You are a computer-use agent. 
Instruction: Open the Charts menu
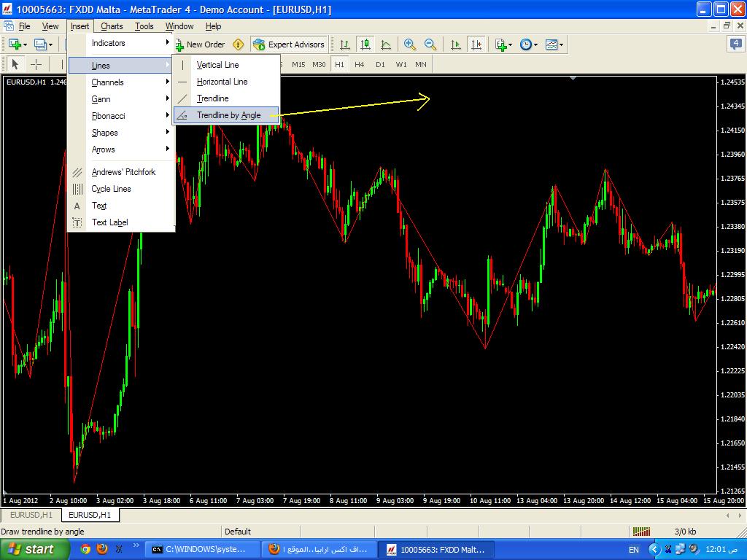pos(112,26)
